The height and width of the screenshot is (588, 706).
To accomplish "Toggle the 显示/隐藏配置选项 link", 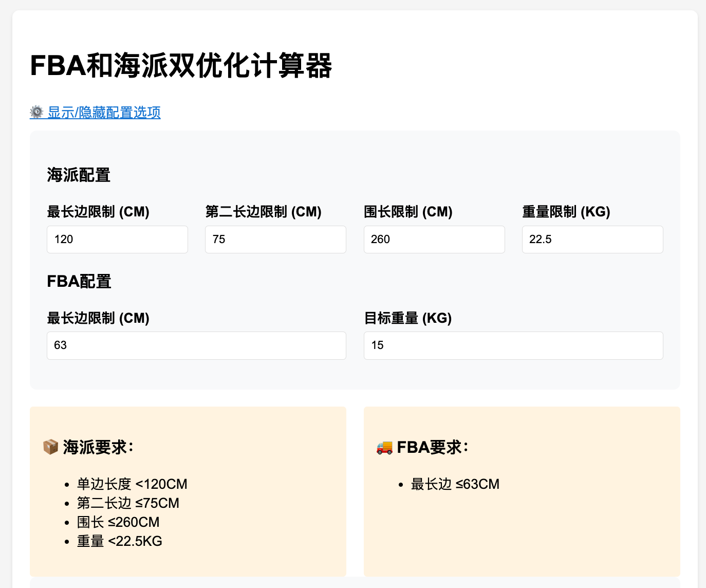I will point(96,112).
